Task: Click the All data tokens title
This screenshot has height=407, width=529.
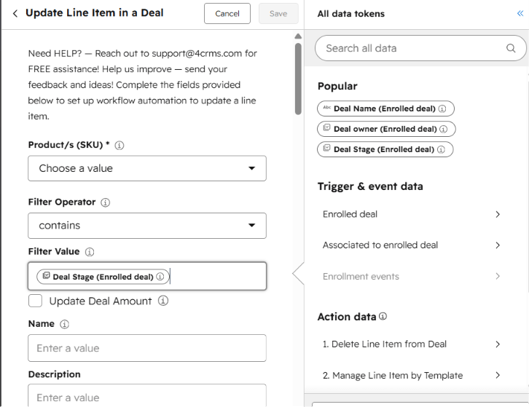Action: point(351,14)
